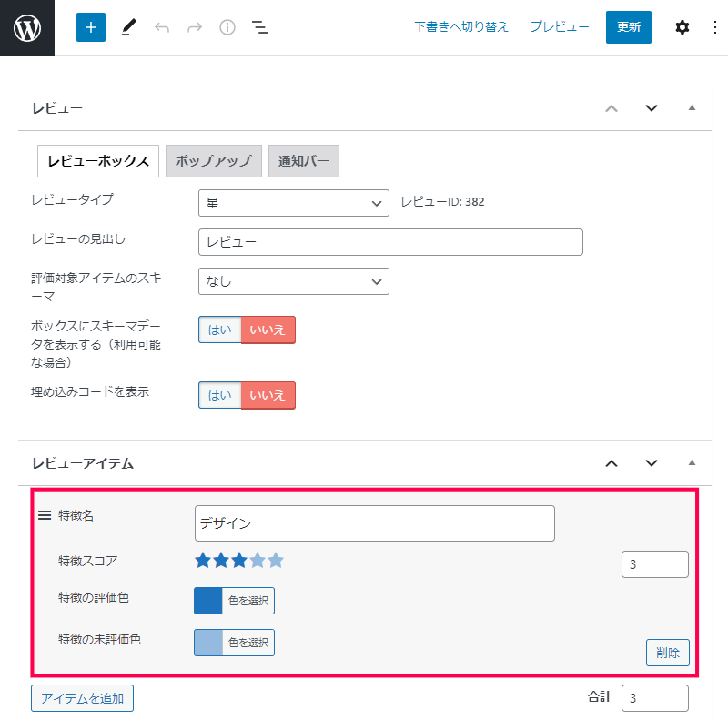Collapse the レビュー panel triangle
The width and height of the screenshot is (728, 720).
(692, 107)
